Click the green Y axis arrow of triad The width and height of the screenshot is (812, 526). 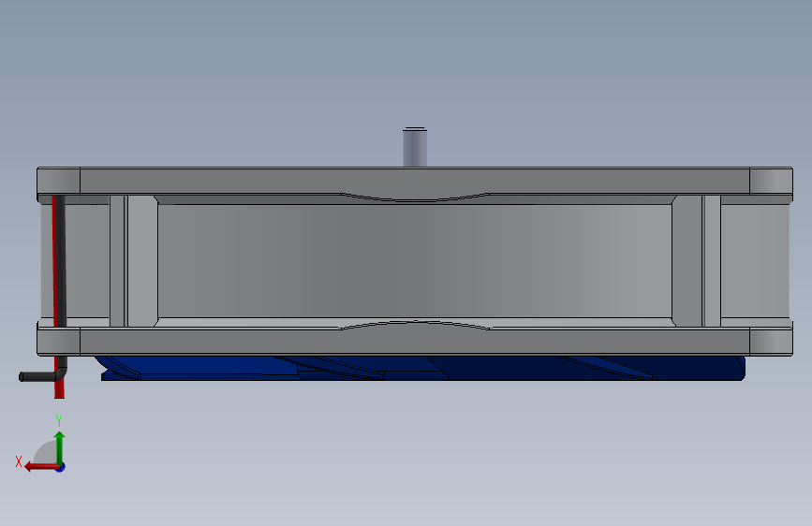point(60,446)
